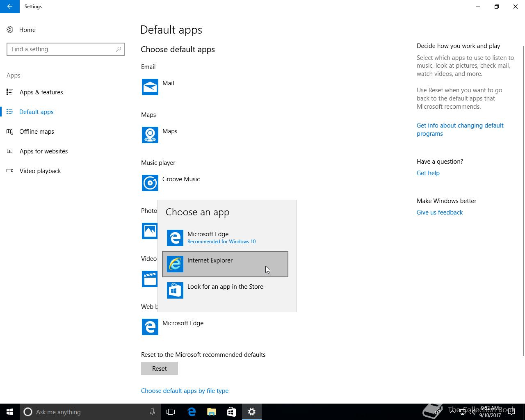This screenshot has width=525, height=420.
Task: Click the Maps app icon
Action: pyautogui.click(x=150, y=135)
